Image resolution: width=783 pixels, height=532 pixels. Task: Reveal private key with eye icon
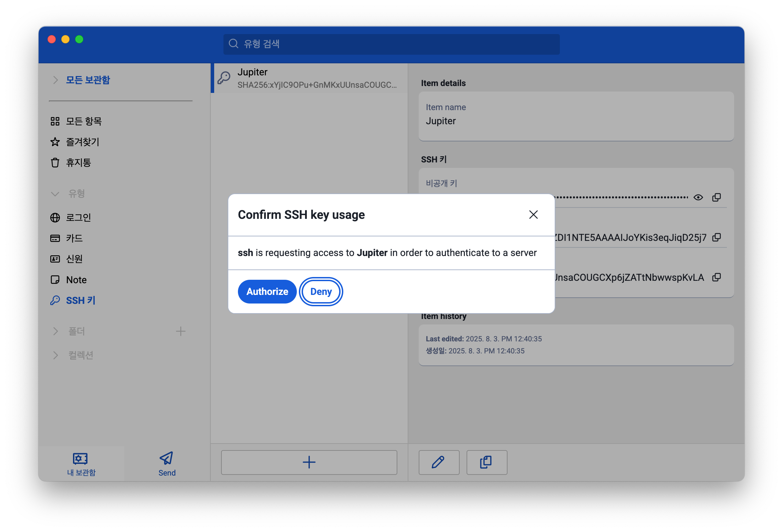coord(698,197)
